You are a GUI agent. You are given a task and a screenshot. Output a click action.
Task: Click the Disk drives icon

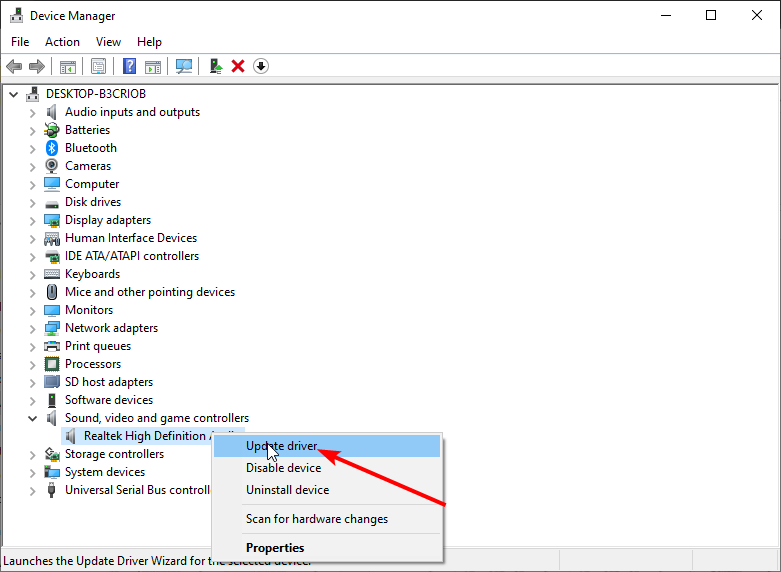(52, 203)
